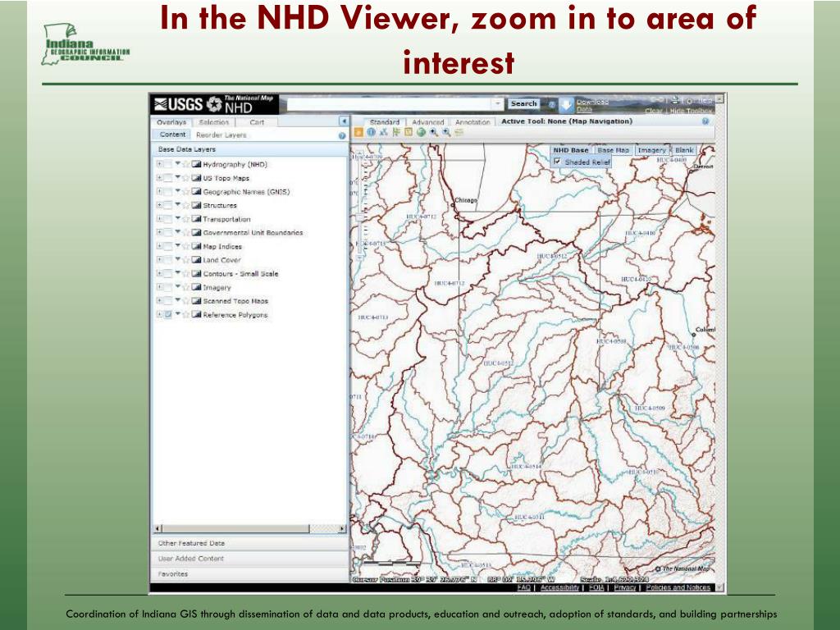Click the help icon next to Search button
Screen dimensions: 840x630
(550, 104)
